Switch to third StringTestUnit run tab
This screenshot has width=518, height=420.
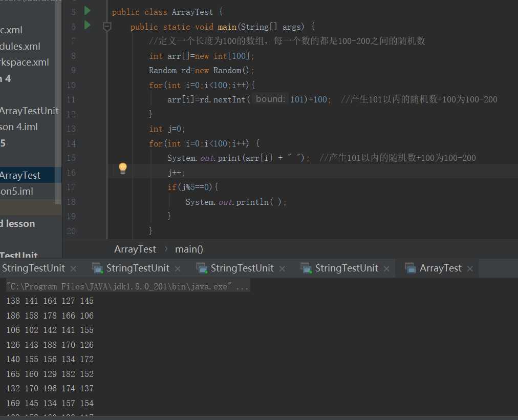[x=242, y=268]
